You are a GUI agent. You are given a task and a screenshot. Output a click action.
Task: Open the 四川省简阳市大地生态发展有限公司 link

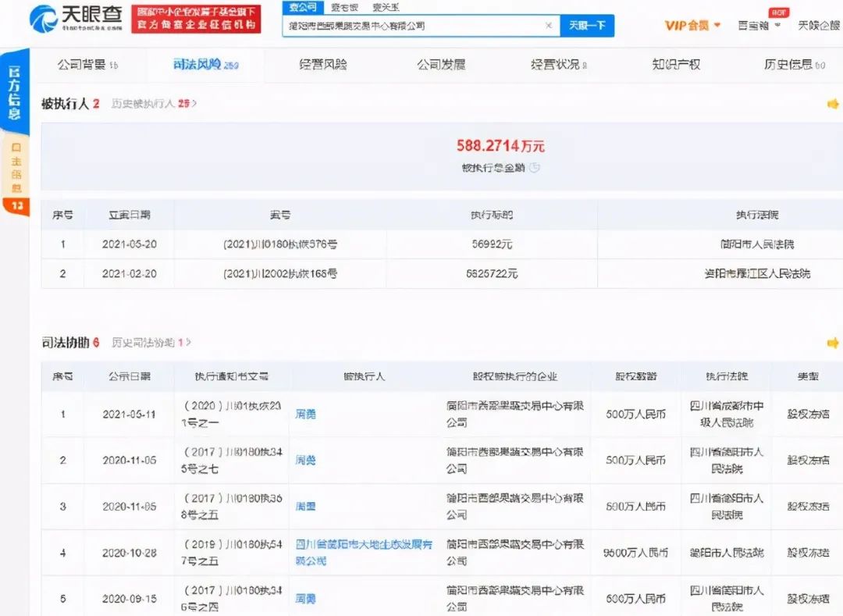pyautogui.click(x=364, y=552)
